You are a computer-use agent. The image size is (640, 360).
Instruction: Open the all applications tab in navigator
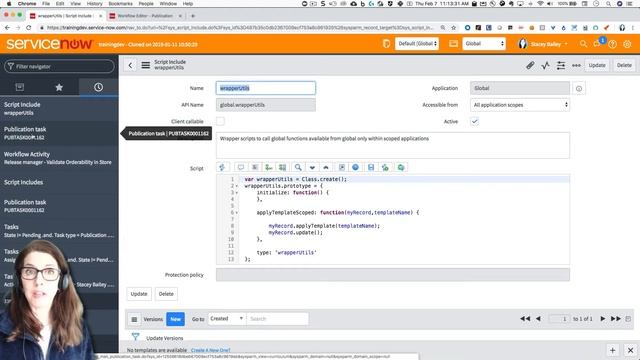tap(20, 87)
